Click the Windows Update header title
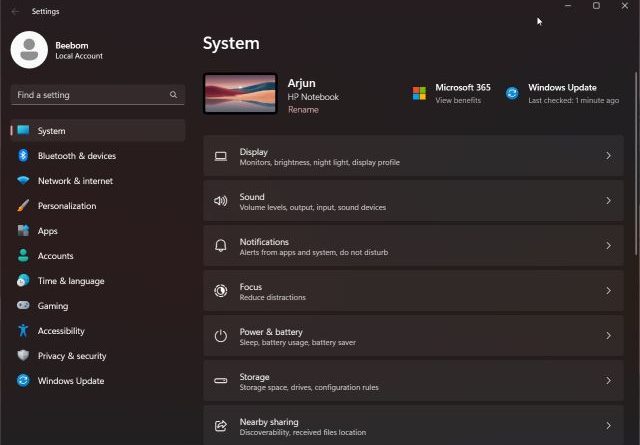640x445 pixels. tap(562, 87)
